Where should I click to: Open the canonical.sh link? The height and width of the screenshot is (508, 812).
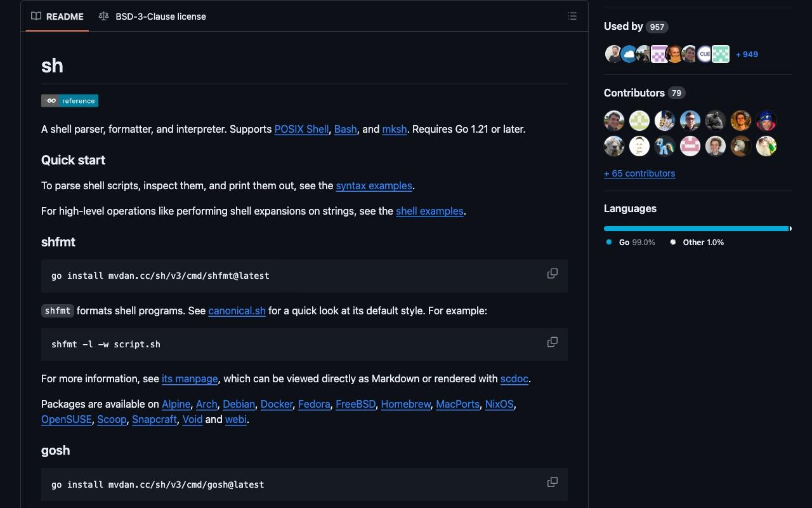pyautogui.click(x=237, y=311)
